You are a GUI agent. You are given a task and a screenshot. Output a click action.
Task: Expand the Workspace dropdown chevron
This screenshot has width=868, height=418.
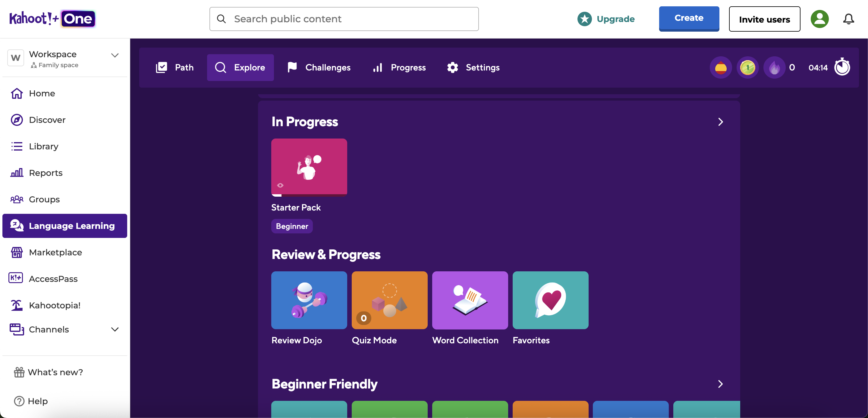pos(115,55)
